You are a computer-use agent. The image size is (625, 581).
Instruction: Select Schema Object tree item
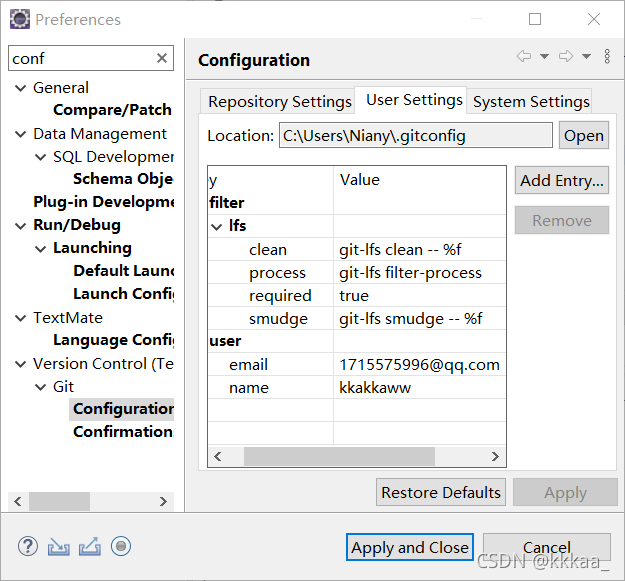pyautogui.click(x=123, y=179)
